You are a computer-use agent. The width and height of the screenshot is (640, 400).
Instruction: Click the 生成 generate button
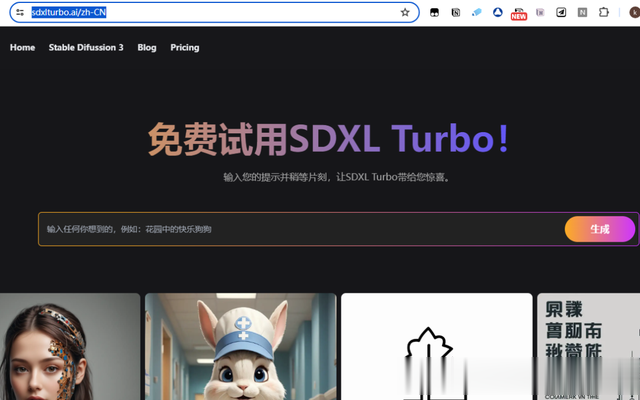(600, 229)
